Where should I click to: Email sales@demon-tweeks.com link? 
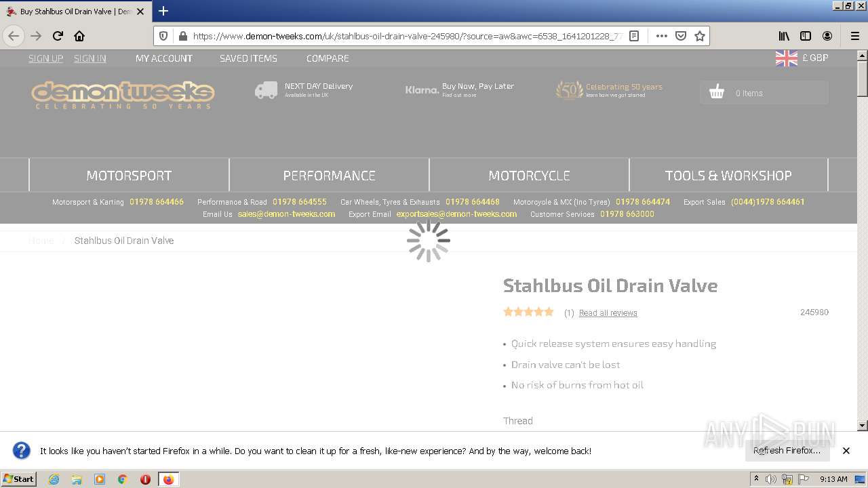pyautogui.click(x=286, y=214)
